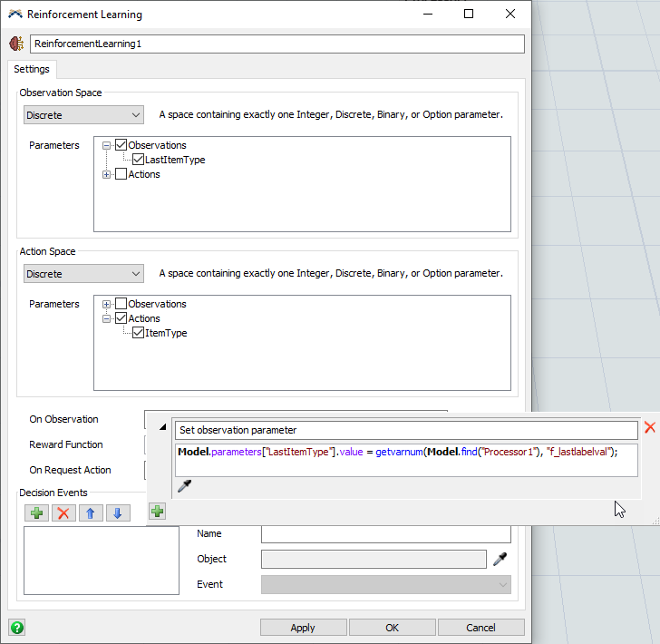Add a new entry with popup plus icon
This screenshot has width=660, height=644.
pos(157,512)
